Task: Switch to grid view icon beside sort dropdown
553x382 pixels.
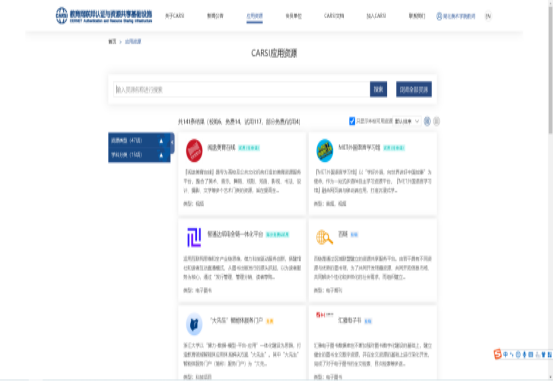Action: pyautogui.click(x=427, y=121)
